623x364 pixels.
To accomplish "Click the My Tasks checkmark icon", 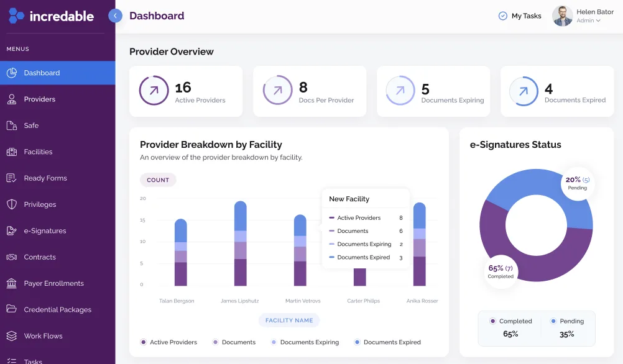I will [502, 16].
